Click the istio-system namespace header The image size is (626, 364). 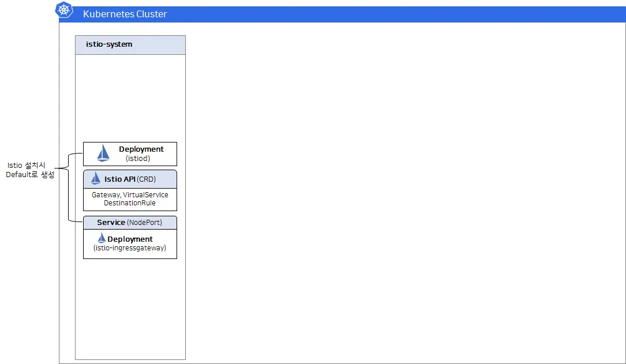[109, 44]
